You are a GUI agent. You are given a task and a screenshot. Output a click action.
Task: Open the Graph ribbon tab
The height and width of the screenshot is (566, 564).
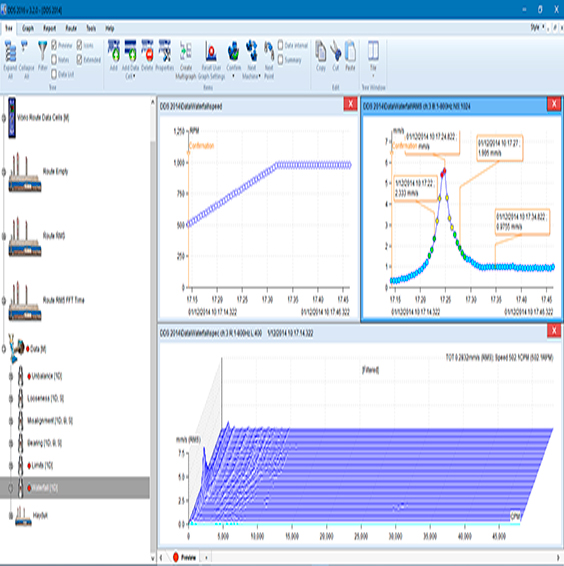coord(28,28)
